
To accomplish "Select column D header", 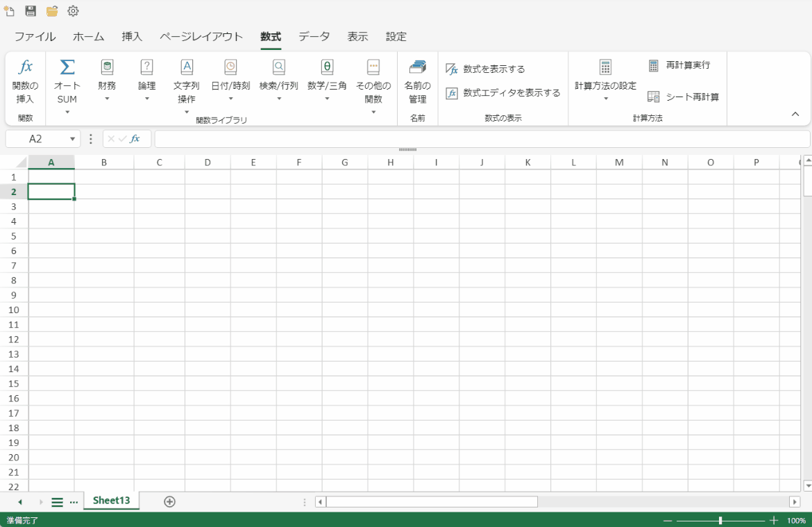I will pyautogui.click(x=208, y=162).
